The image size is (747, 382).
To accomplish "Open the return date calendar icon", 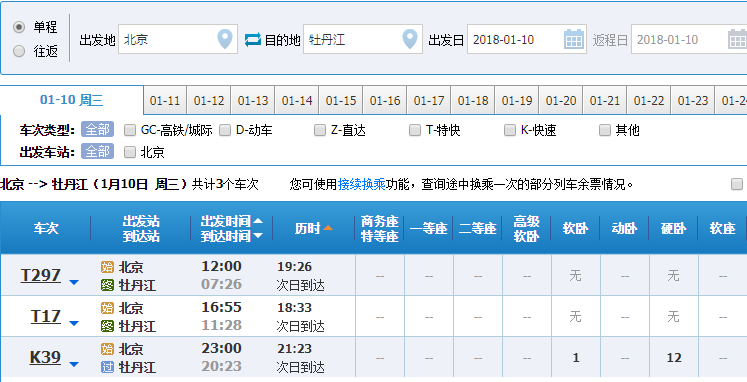I will pos(737,39).
